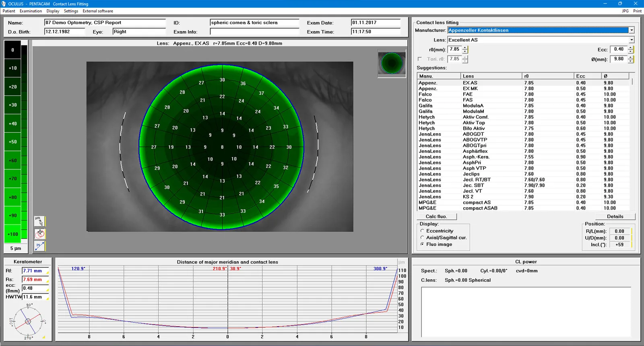Decrease Ecc value with the down arrow
The height and width of the screenshot is (346, 644).
click(x=631, y=51)
